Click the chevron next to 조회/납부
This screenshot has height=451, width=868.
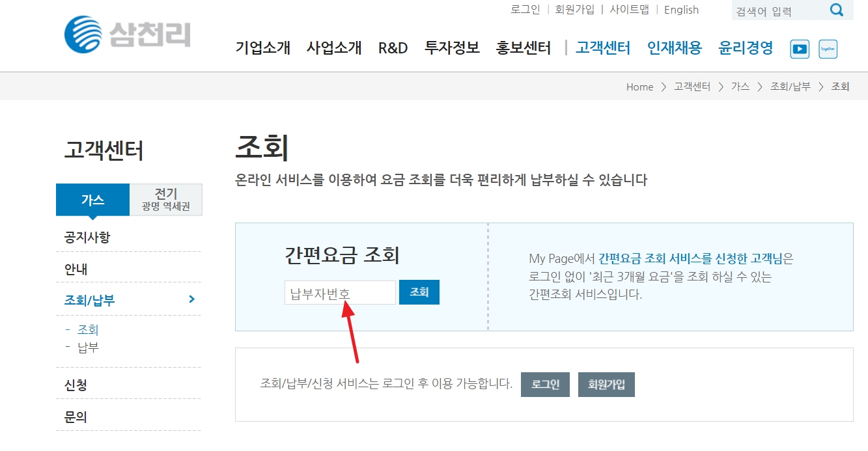coord(191,299)
